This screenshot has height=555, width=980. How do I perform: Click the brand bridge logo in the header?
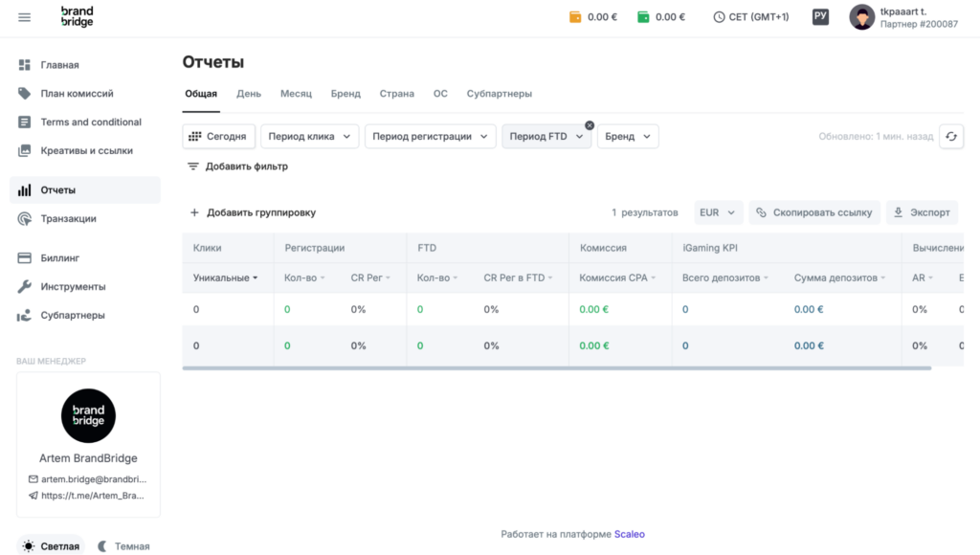(77, 16)
